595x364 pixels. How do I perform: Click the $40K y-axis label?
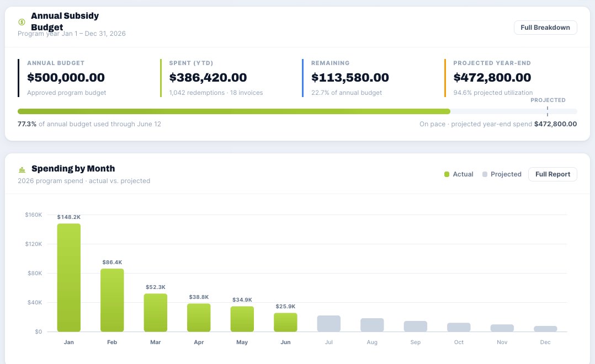click(x=35, y=302)
